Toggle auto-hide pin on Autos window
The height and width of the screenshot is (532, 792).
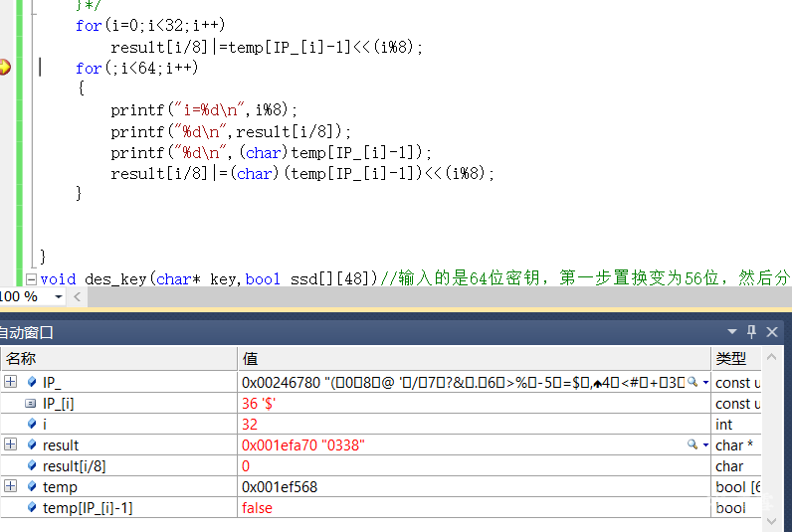pyautogui.click(x=751, y=331)
